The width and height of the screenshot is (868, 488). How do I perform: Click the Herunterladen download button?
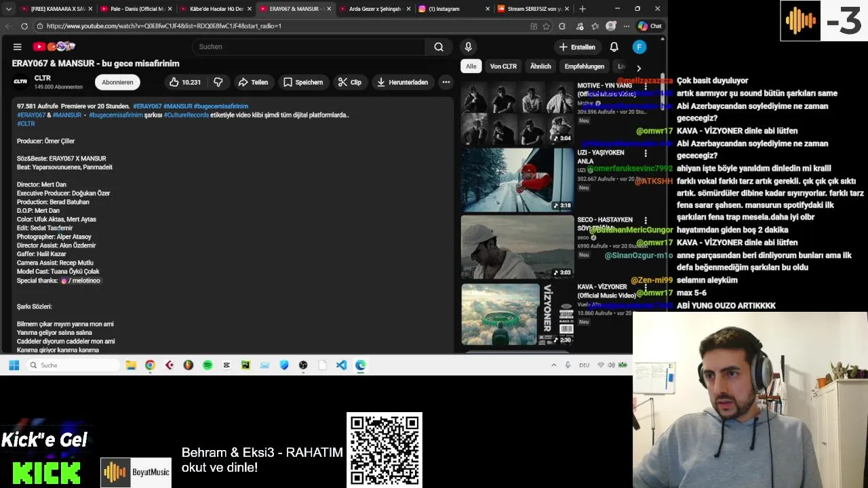click(402, 82)
